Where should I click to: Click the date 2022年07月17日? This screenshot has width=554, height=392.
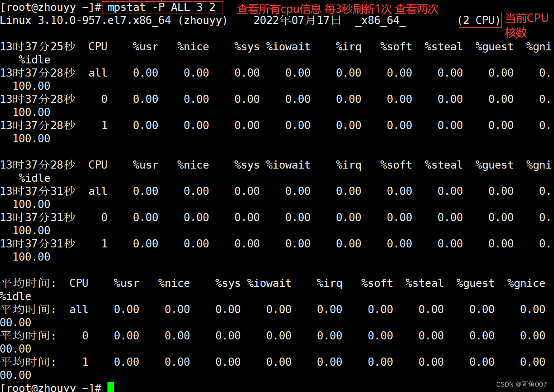click(297, 20)
